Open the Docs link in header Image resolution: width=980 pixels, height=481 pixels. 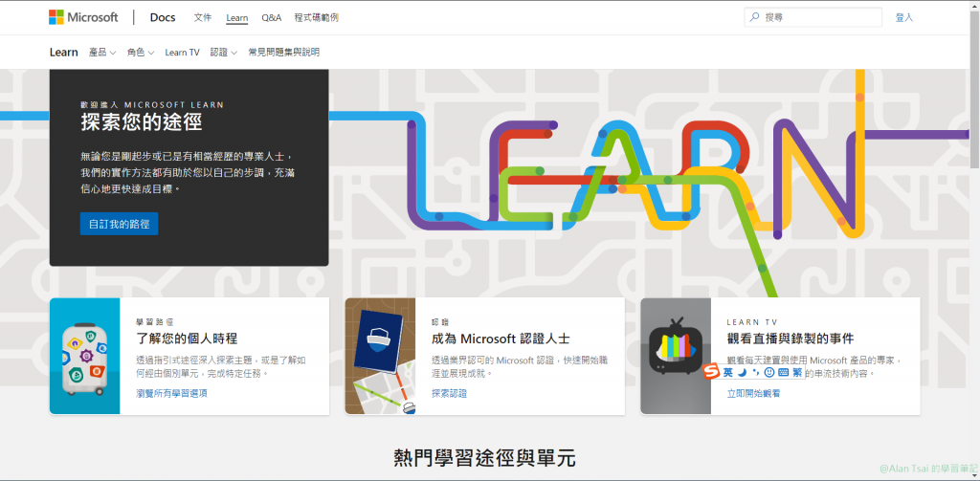(x=163, y=17)
